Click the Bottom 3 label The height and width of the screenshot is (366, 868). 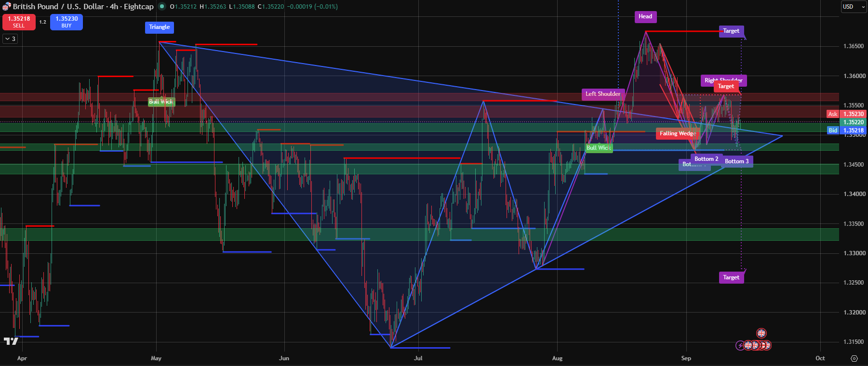tap(737, 161)
